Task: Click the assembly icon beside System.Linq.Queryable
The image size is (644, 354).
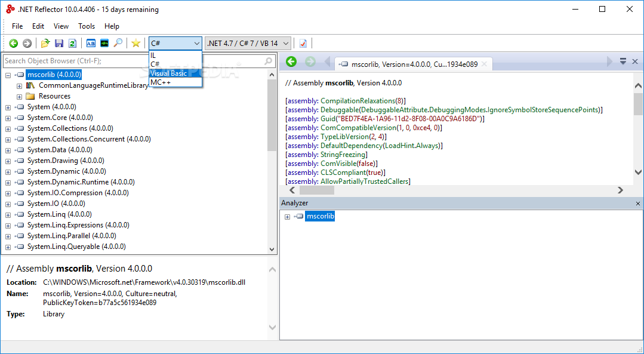Action: (19, 247)
